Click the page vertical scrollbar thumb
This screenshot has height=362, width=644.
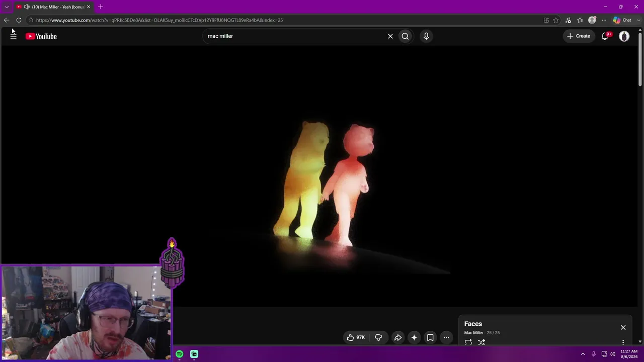(640, 59)
